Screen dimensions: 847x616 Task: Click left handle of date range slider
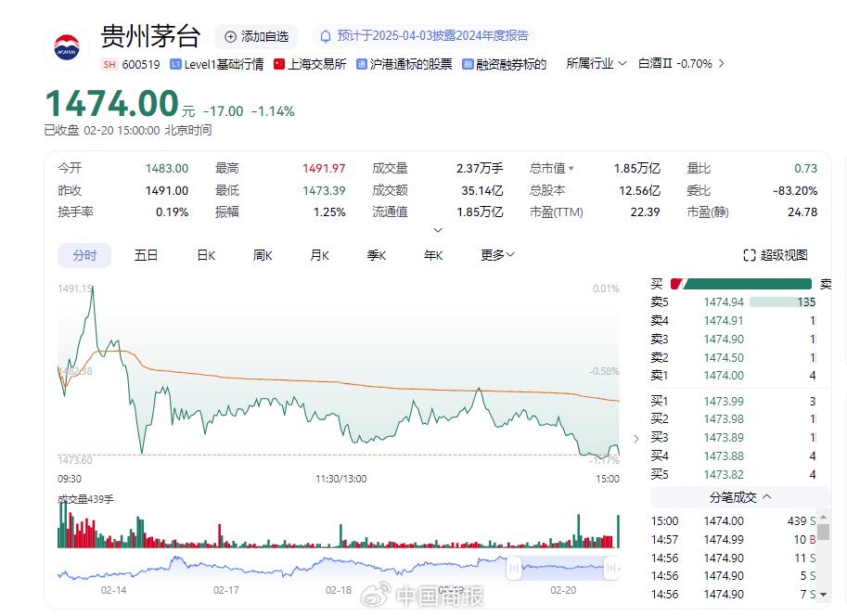click(x=514, y=568)
